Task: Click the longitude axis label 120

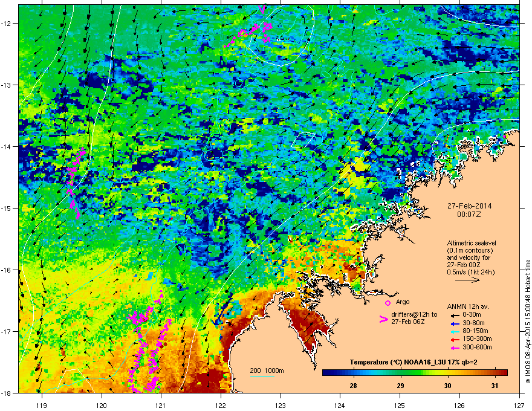Action: pyautogui.click(x=102, y=405)
